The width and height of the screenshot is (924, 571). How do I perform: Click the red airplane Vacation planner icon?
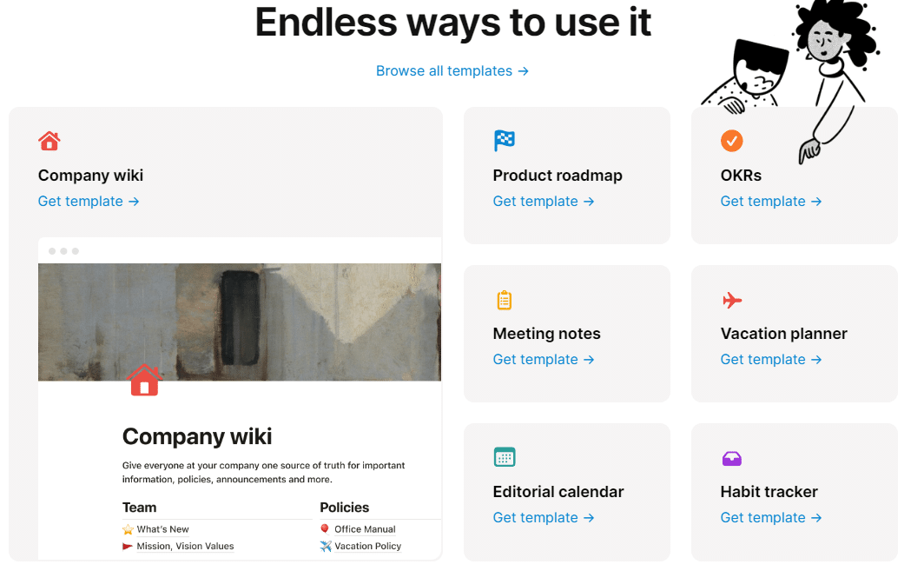(x=732, y=300)
